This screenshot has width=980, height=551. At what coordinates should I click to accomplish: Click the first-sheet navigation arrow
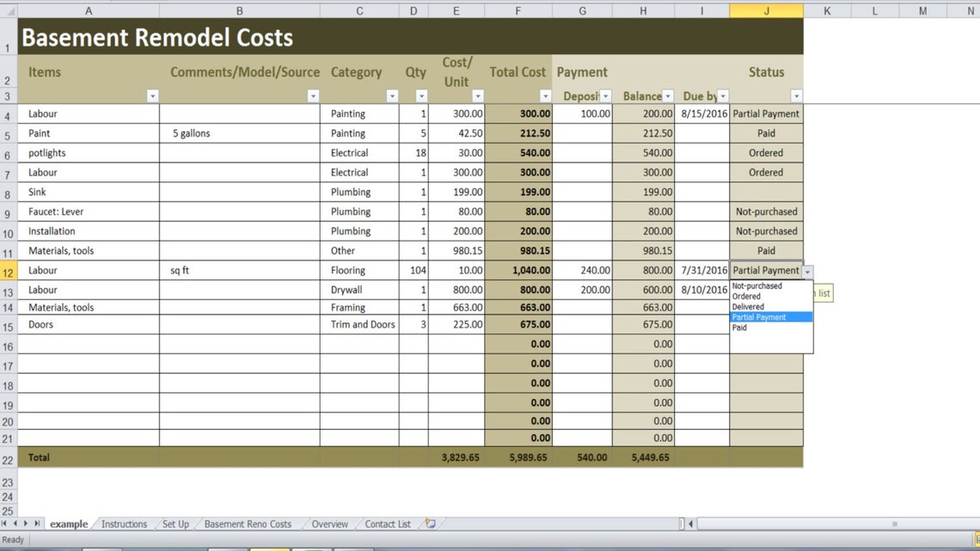coord(3,523)
